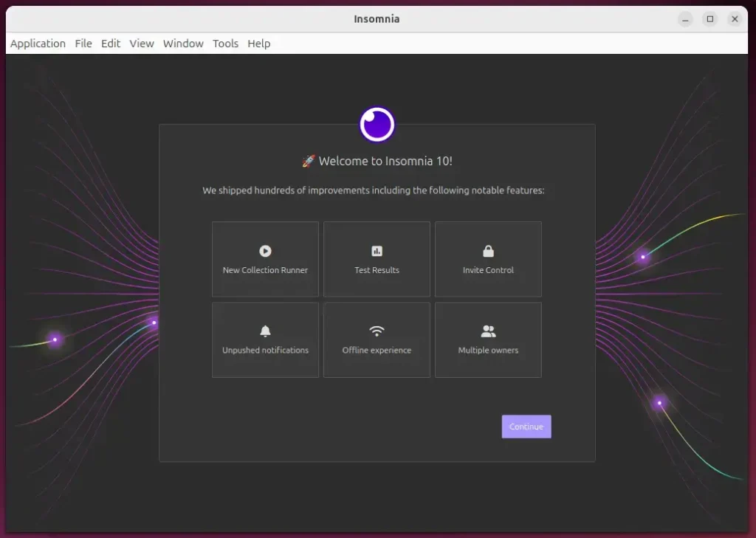Select the "New Collection Runner" label
The height and width of the screenshot is (538, 756).
click(x=265, y=270)
